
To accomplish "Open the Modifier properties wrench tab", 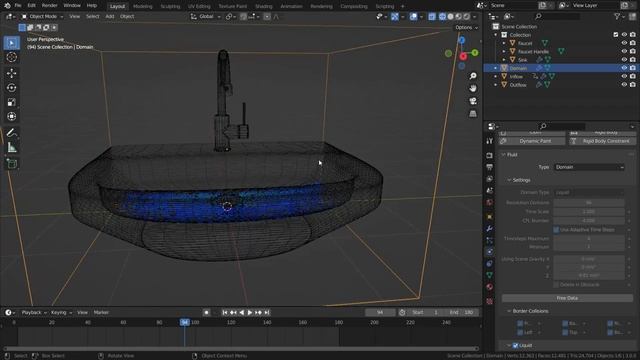I will [x=489, y=229].
